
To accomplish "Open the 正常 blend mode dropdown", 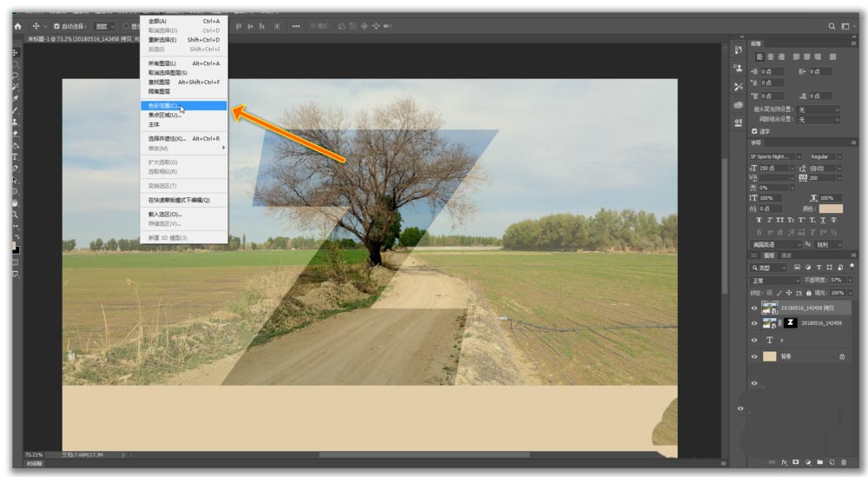I will point(775,281).
